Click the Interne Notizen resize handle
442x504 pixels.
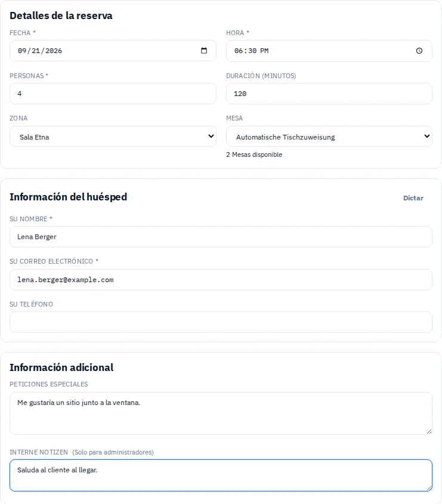point(429,488)
